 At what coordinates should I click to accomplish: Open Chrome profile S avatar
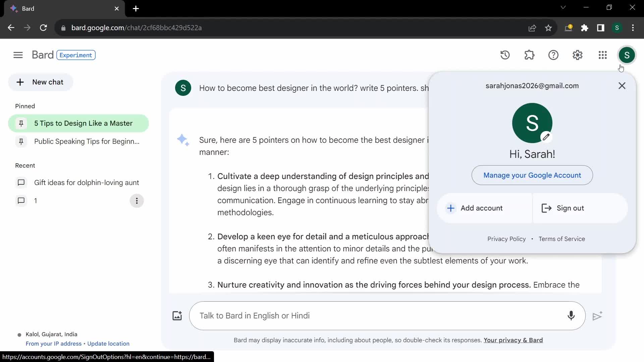click(x=617, y=28)
